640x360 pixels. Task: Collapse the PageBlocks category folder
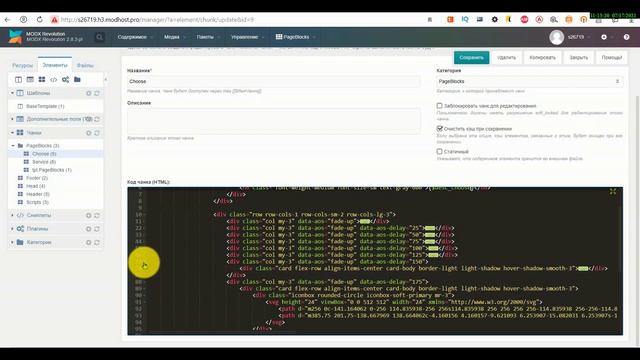coord(13,145)
